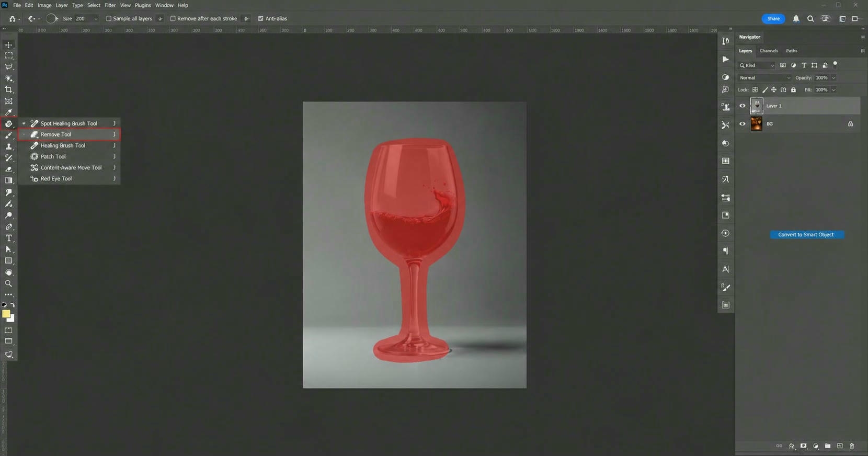Select the Pen tool
868x456 pixels.
[9, 227]
